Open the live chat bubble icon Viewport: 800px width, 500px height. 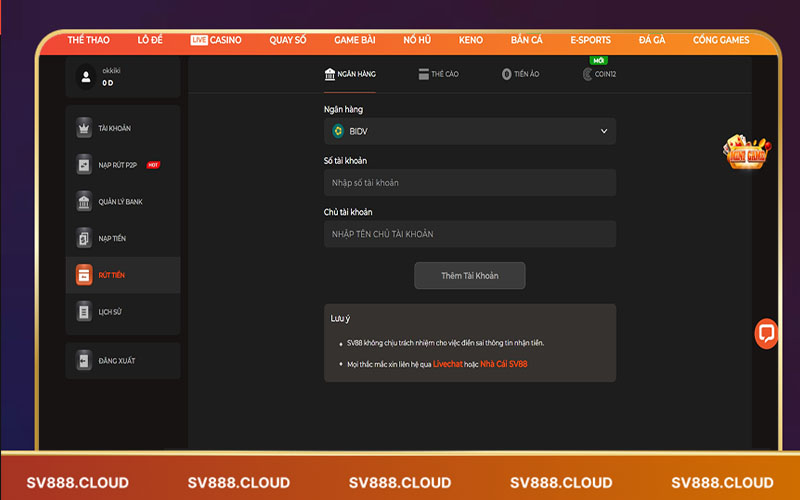766,334
